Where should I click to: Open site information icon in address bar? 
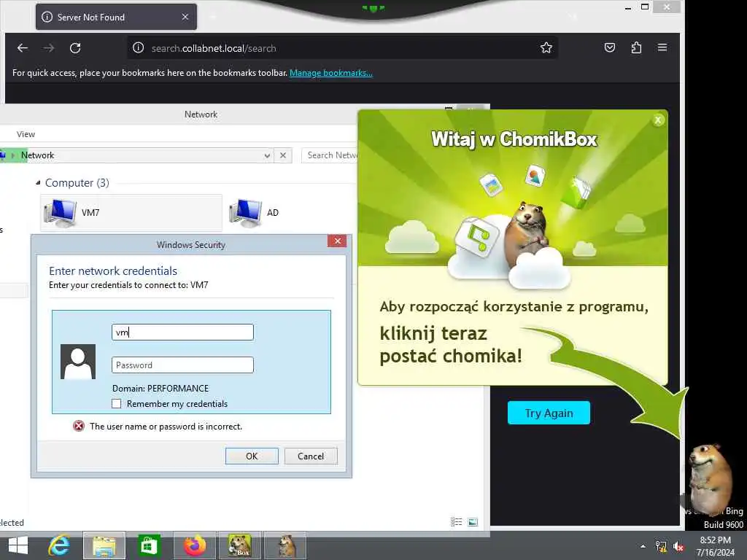click(x=138, y=48)
